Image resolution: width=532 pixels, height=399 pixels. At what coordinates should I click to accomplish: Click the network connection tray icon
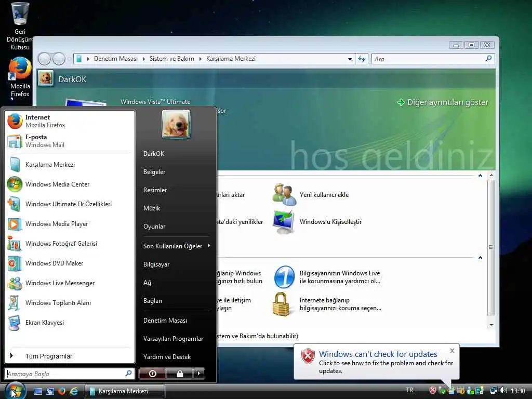click(494, 391)
